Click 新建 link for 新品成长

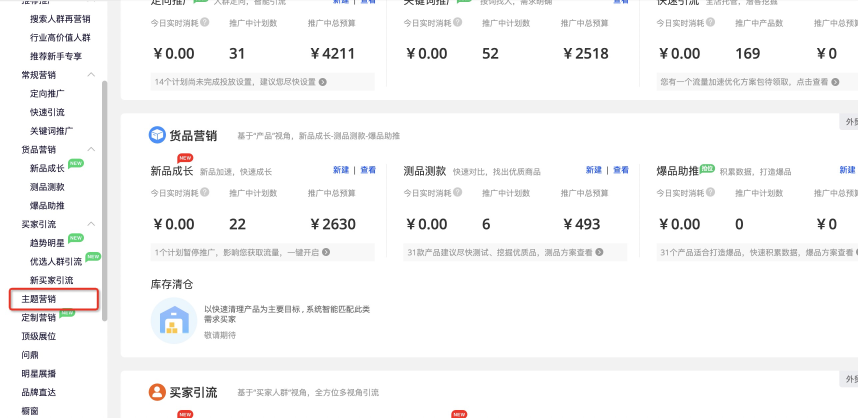[x=341, y=170]
